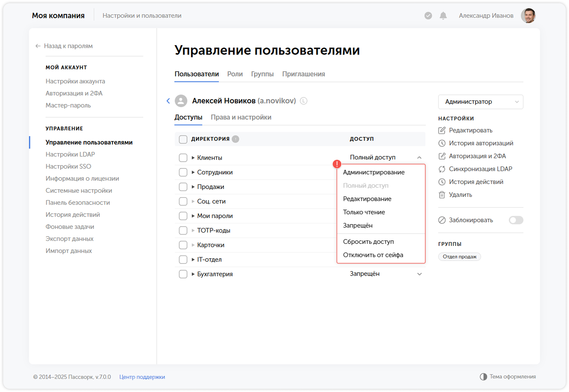Expand the Продажи directory triangle
This screenshot has height=392, width=569.
pos(193,187)
